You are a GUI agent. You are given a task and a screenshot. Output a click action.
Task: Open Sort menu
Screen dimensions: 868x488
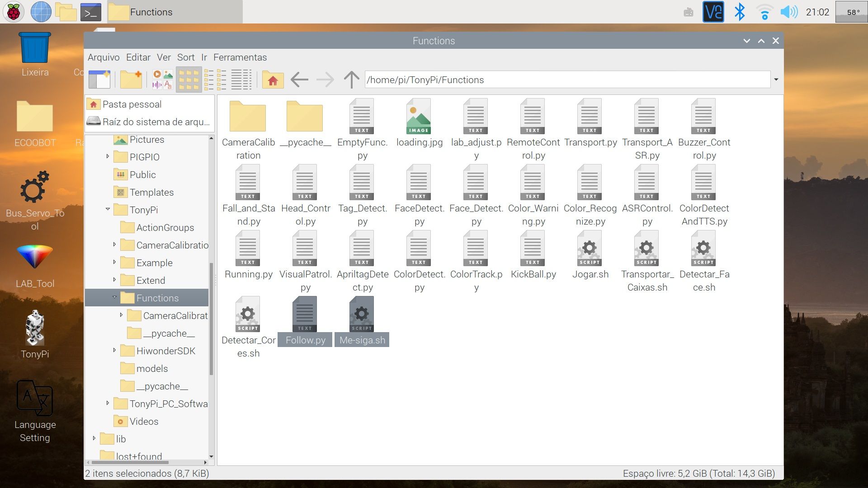tap(186, 57)
